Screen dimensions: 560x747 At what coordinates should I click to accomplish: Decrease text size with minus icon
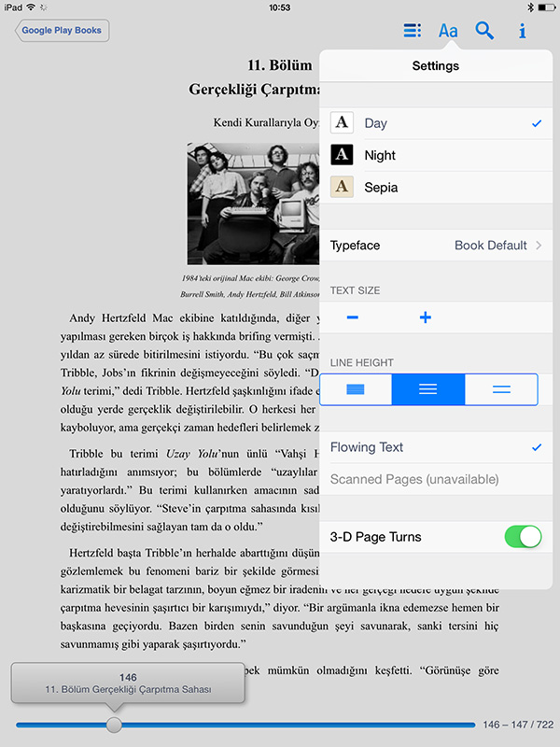(x=353, y=317)
